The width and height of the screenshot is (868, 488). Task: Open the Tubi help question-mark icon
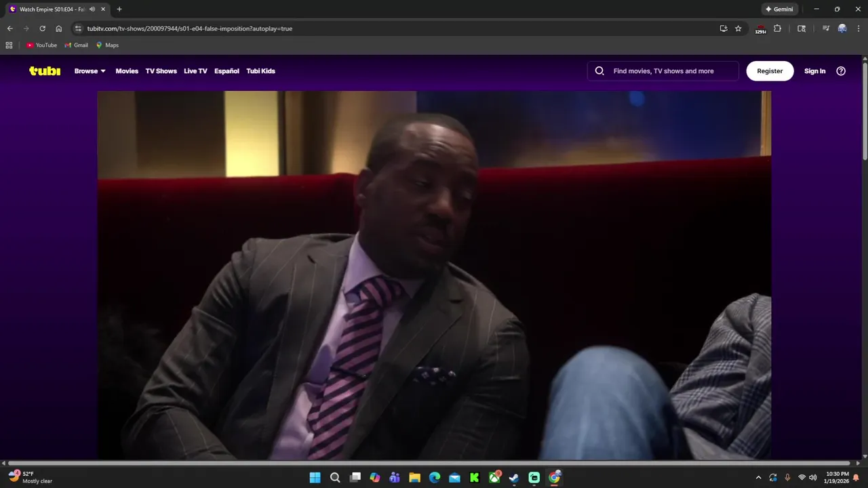[841, 70]
